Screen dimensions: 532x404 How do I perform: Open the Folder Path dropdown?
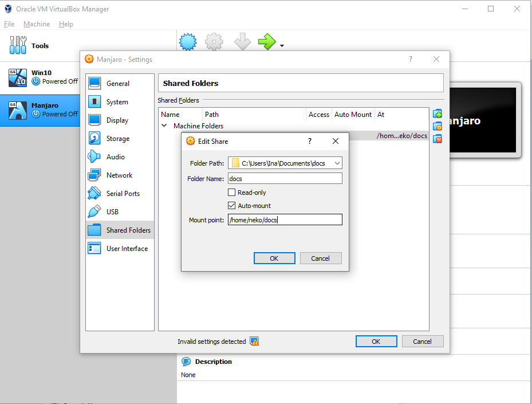pyautogui.click(x=337, y=163)
